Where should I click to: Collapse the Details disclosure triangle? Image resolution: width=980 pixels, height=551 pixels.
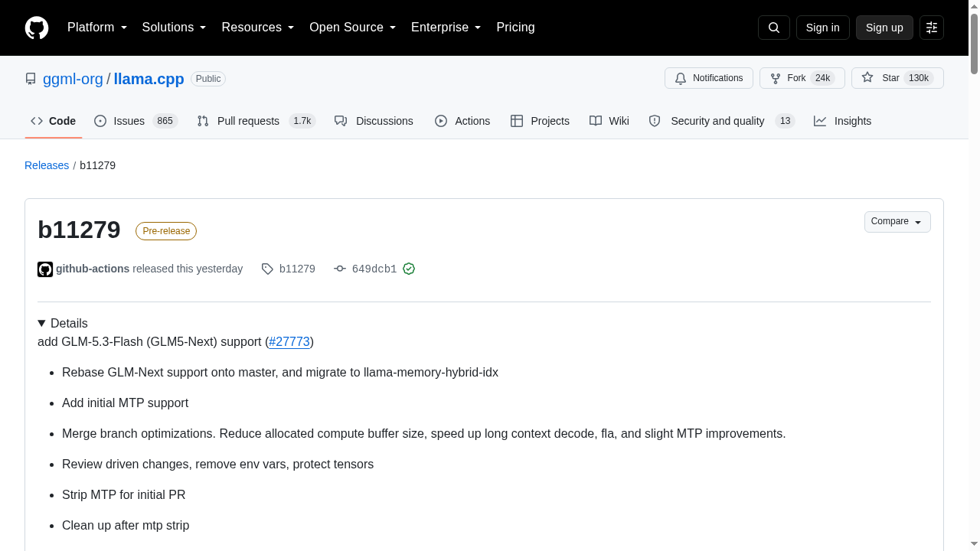41,324
